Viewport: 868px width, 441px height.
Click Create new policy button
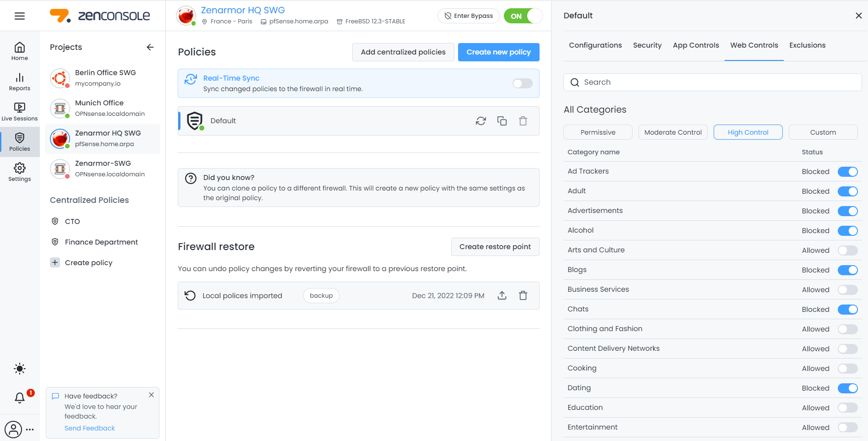point(498,52)
